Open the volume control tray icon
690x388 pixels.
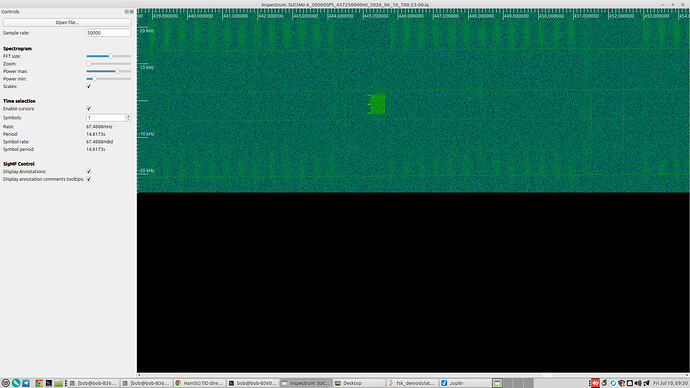coord(638,383)
